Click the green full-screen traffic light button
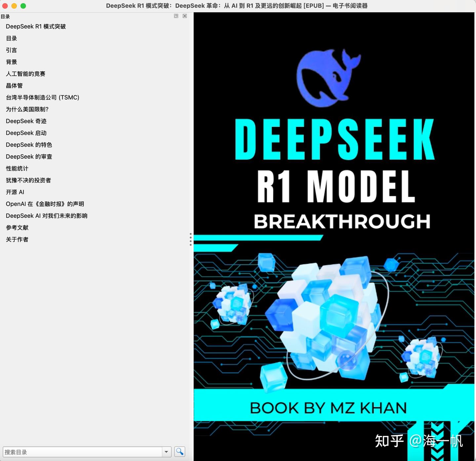Screen dimensions: 476x461 coord(23,6)
